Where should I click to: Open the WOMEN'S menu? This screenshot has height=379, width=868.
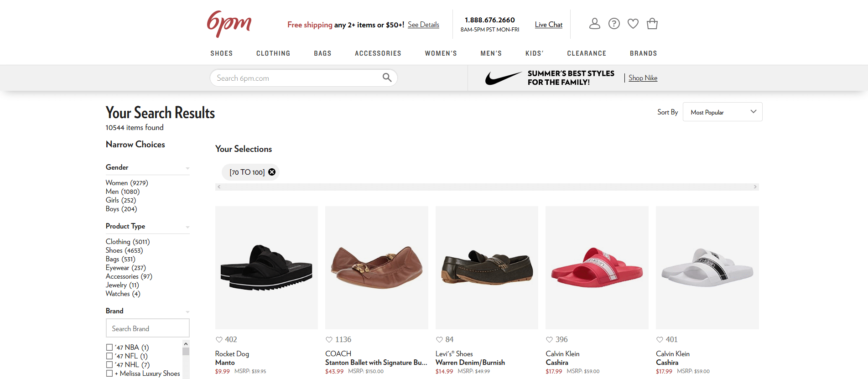(441, 53)
